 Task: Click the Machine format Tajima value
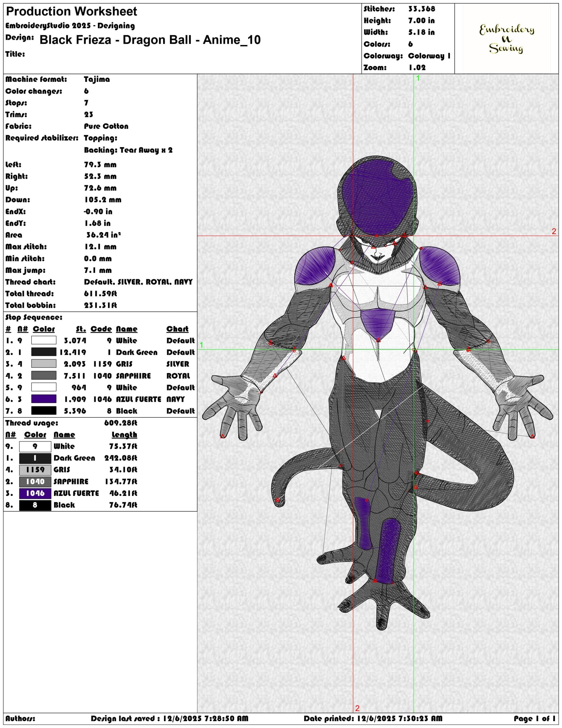(97, 79)
